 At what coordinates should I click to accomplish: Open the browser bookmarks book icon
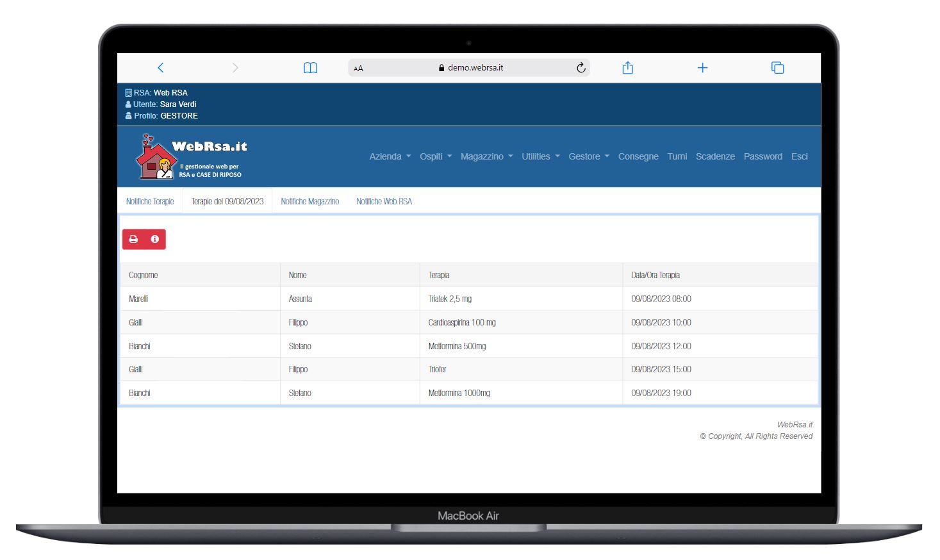[x=310, y=68]
